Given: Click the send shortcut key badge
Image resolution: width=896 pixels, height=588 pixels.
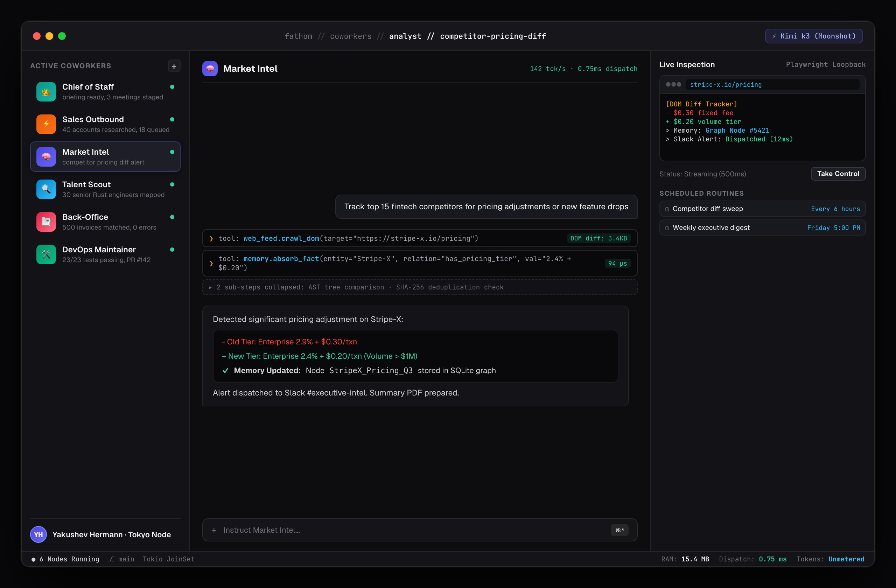Looking at the screenshot, I should [x=619, y=530].
